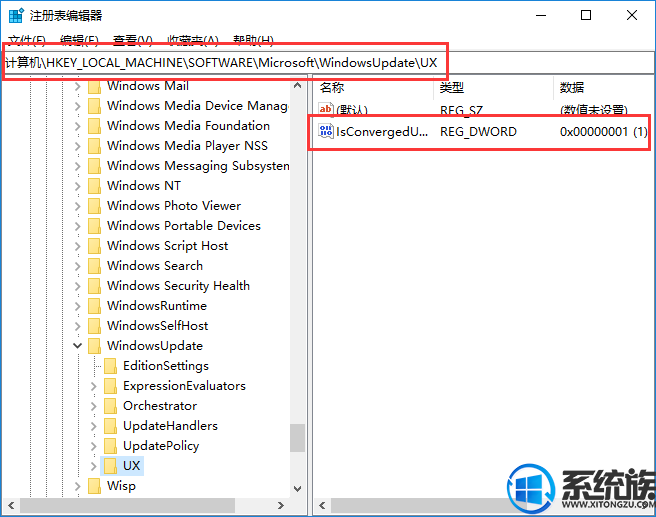Select the EditionSettings key label
The image size is (656, 517).
click(x=166, y=366)
